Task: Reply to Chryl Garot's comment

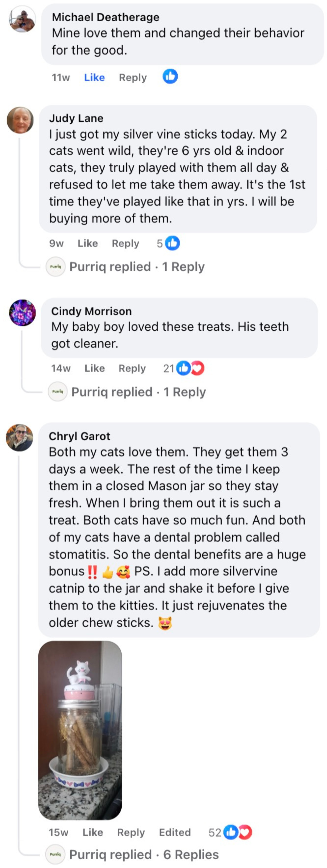Action: click(131, 832)
